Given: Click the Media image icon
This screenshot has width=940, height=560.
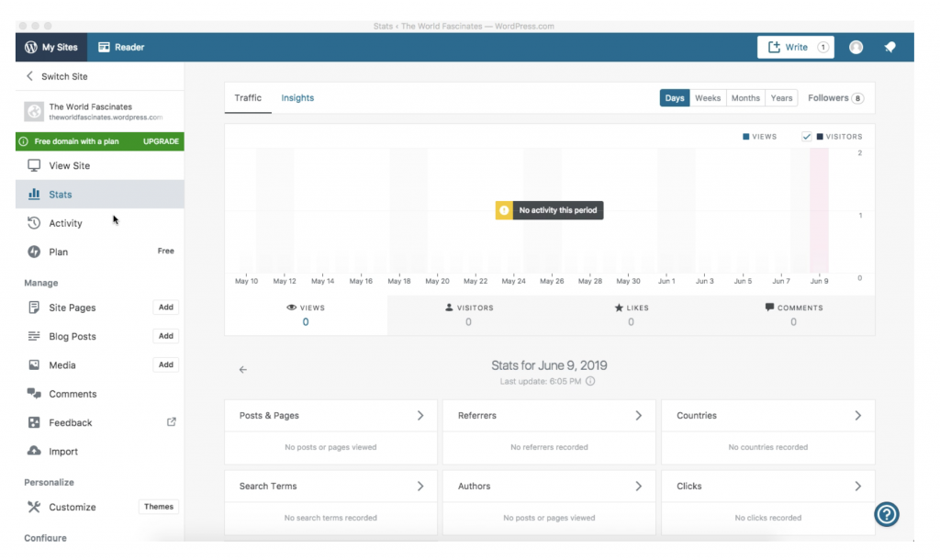Looking at the screenshot, I should pyautogui.click(x=34, y=364).
